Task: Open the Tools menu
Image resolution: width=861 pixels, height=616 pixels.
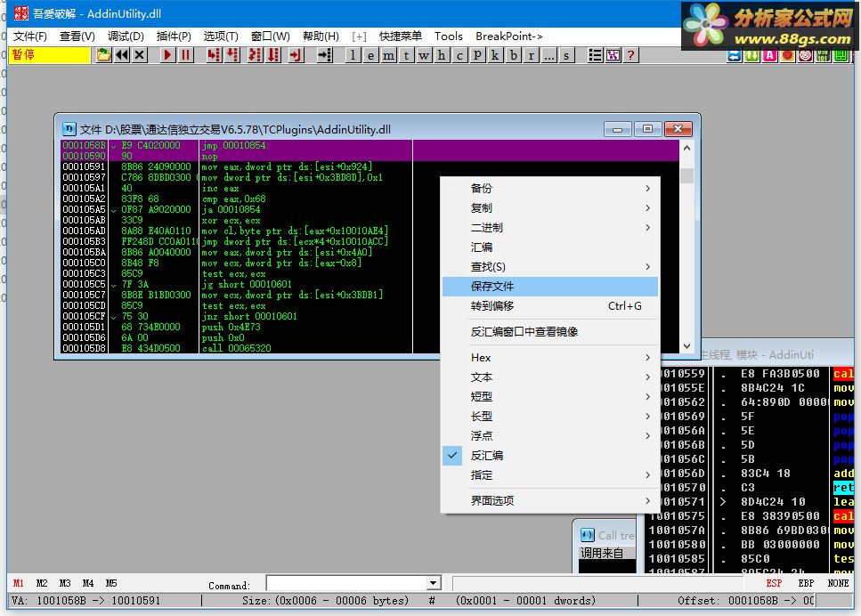Action: pyautogui.click(x=449, y=36)
